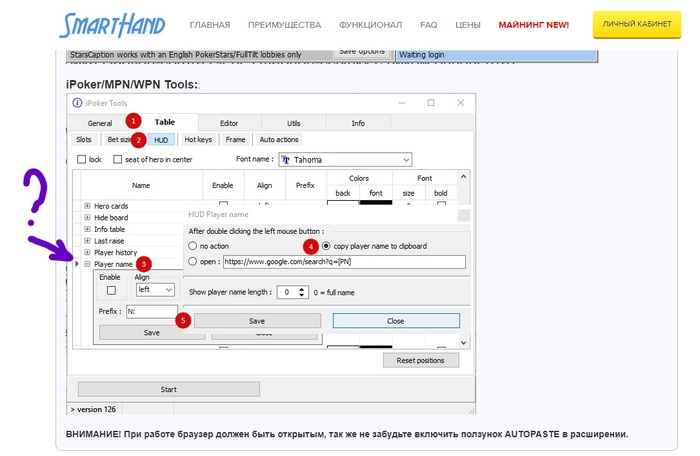Switch to the General tab
The image size is (700, 456).
click(100, 123)
